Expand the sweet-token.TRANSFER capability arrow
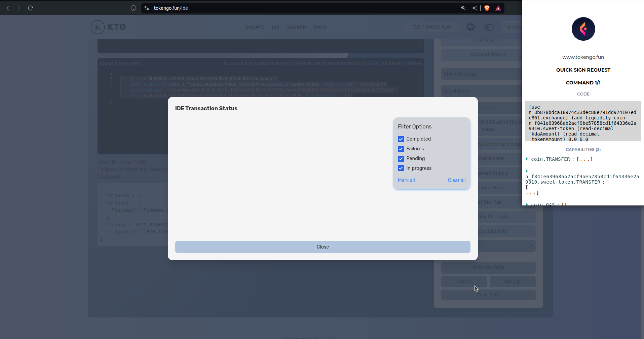644x339 pixels. point(527,171)
